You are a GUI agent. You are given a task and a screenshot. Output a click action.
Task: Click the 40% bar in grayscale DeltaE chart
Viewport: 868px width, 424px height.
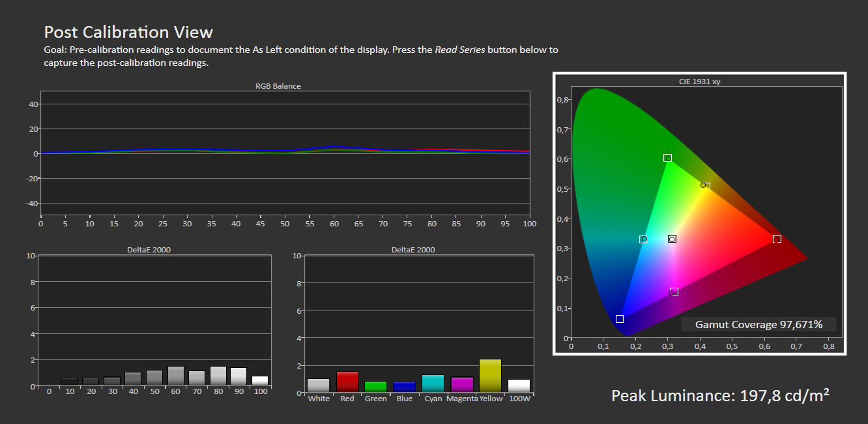[x=133, y=379]
